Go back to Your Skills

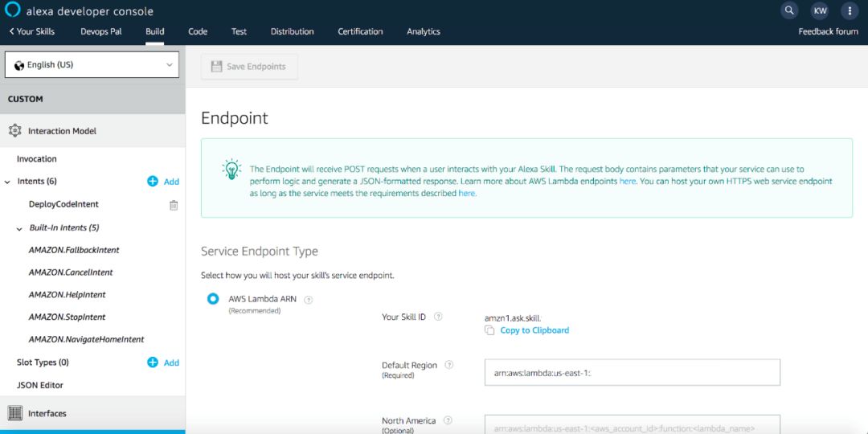[32, 31]
